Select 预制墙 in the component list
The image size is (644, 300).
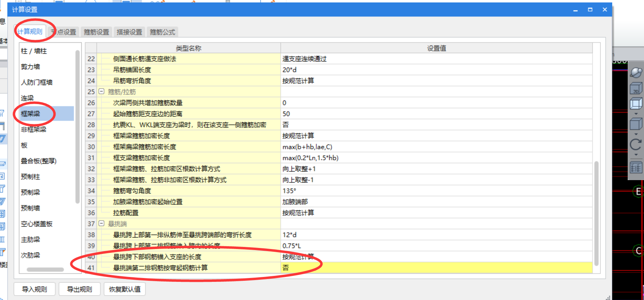(30, 208)
